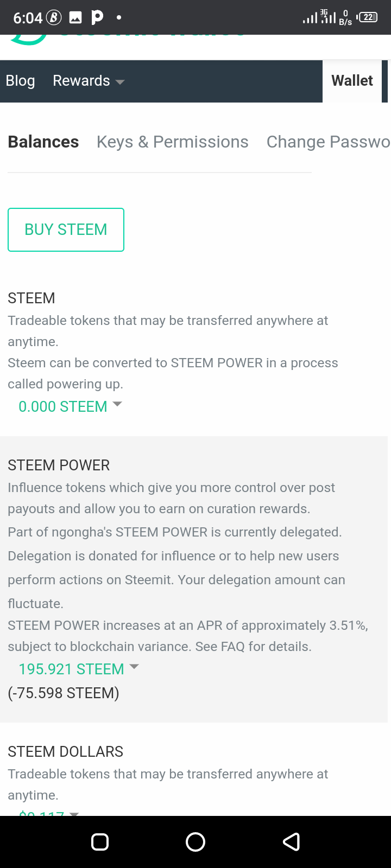Tap the battery indicator icon

[x=368, y=17]
